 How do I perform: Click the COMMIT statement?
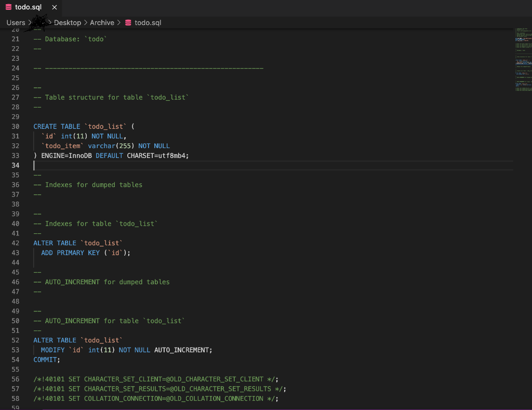coord(46,360)
